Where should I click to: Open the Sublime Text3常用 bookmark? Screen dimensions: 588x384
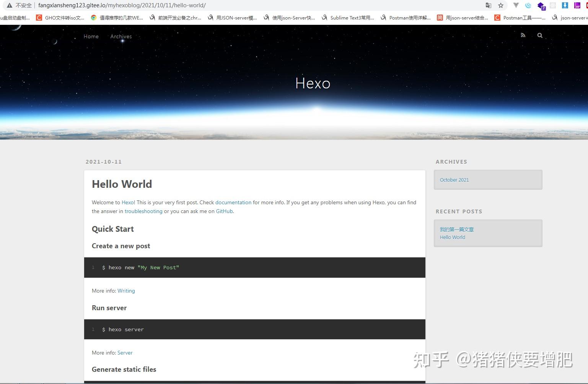coord(348,18)
